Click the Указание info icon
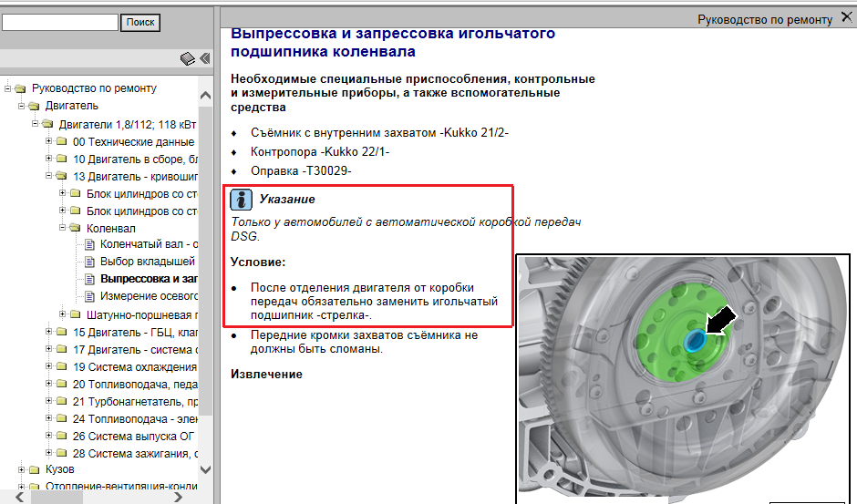The width and height of the screenshot is (857, 504). click(x=241, y=200)
